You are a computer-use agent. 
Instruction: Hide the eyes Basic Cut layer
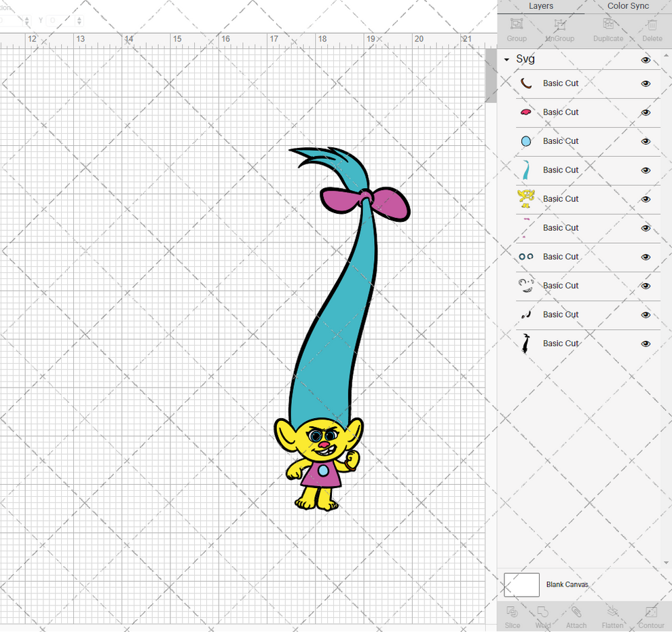646,257
